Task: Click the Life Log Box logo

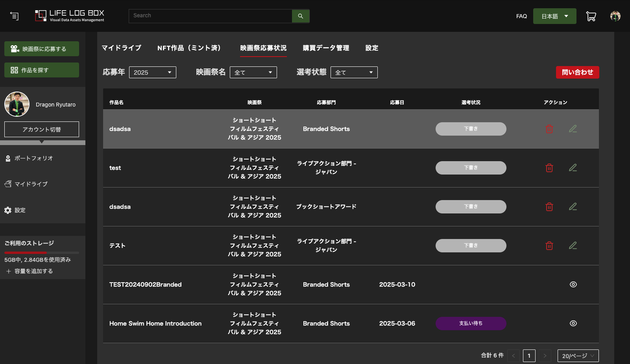Action: point(70,16)
